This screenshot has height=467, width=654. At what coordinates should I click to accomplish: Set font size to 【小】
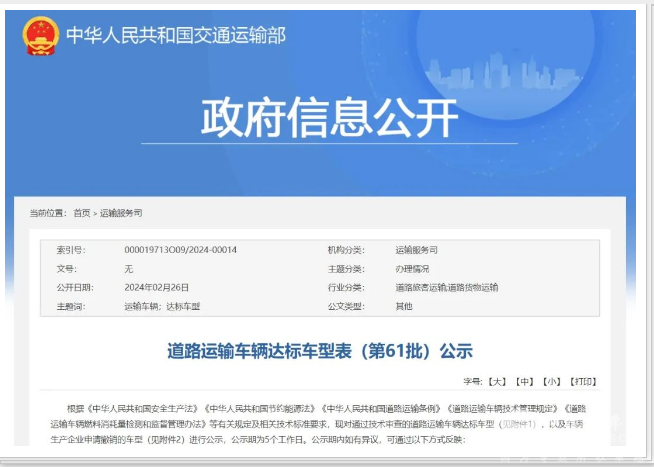[551, 382]
